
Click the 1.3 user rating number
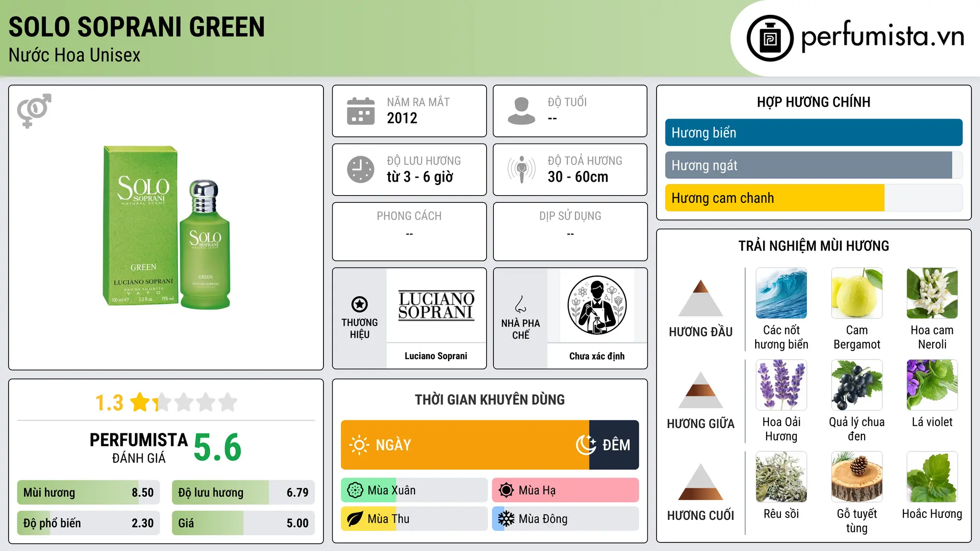coord(109,403)
